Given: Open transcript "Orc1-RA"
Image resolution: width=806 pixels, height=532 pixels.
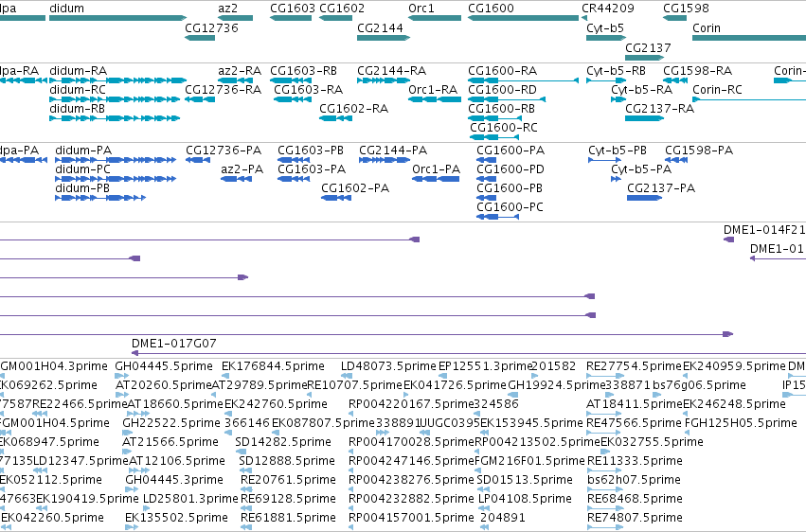Looking at the screenshot, I should [435, 99].
